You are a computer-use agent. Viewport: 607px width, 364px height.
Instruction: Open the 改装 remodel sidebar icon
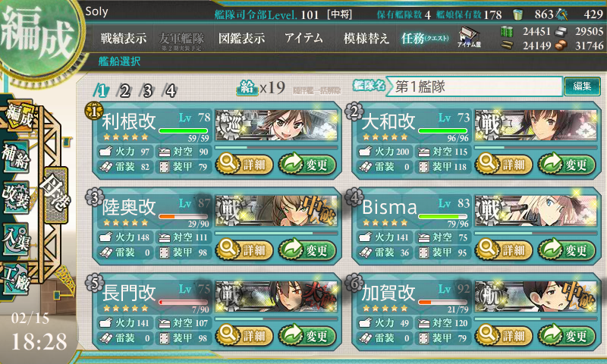[x=15, y=197]
